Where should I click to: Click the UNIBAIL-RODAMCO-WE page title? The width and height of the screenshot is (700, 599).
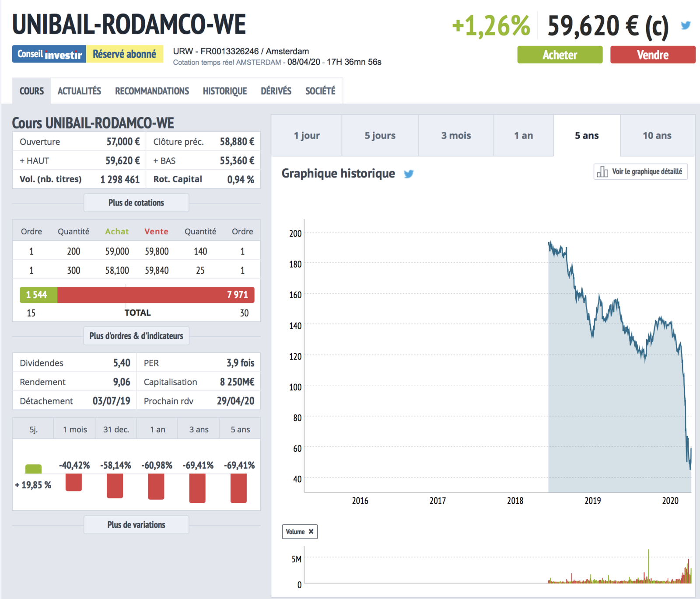(129, 24)
